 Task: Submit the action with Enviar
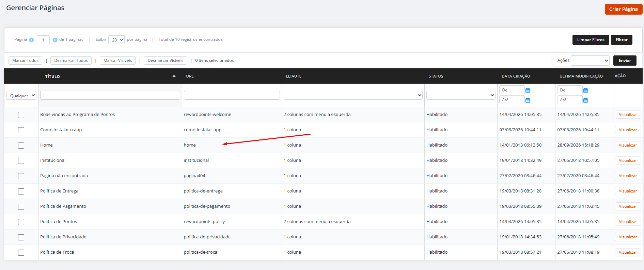pos(625,61)
